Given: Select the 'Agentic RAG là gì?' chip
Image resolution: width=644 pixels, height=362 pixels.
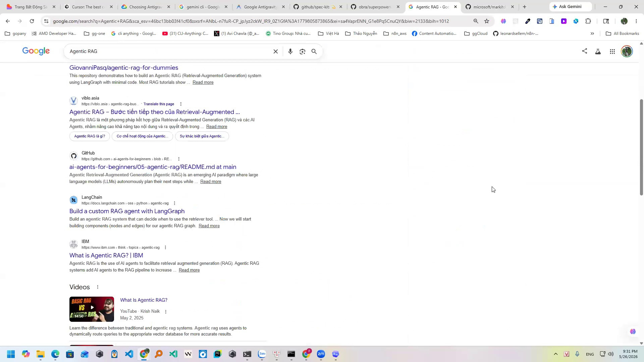Looking at the screenshot, I should (x=90, y=136).
